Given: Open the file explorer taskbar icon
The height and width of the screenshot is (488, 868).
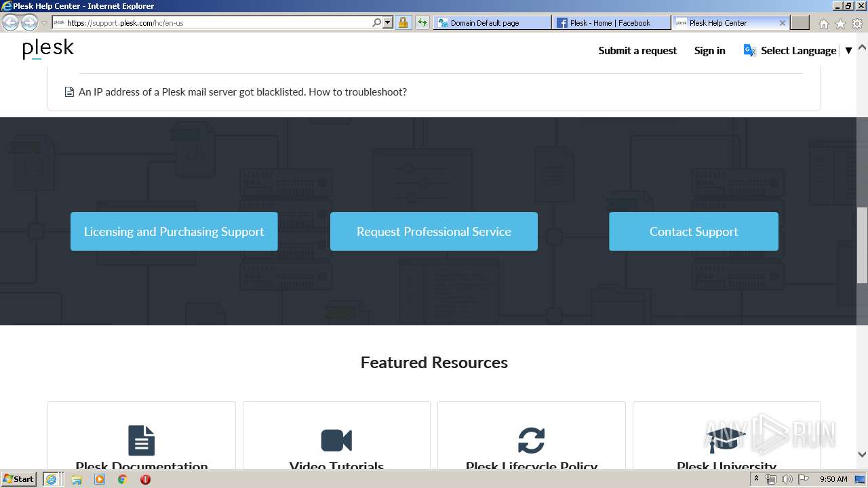Looking at the screenshot, I should [x=77, y=479].
